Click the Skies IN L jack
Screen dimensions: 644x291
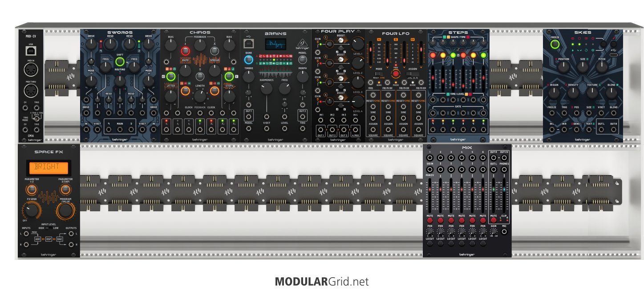pyautogui.click(x=552, y=130)
